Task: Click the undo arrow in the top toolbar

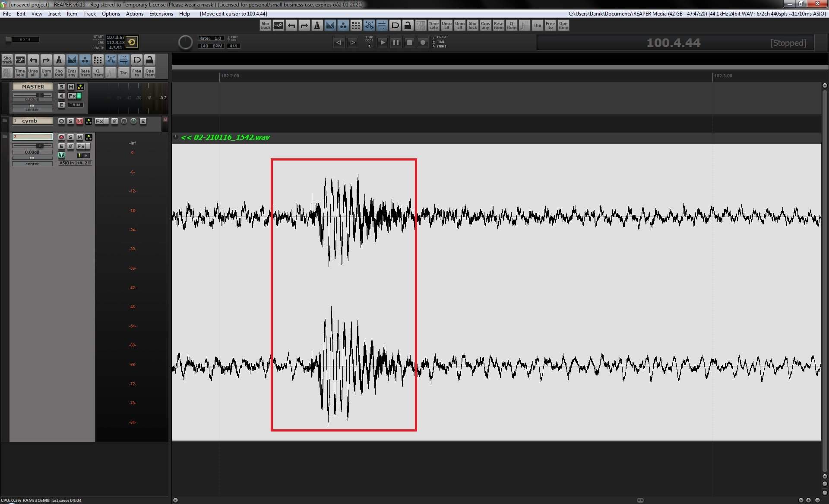Action: coord(291,25)
